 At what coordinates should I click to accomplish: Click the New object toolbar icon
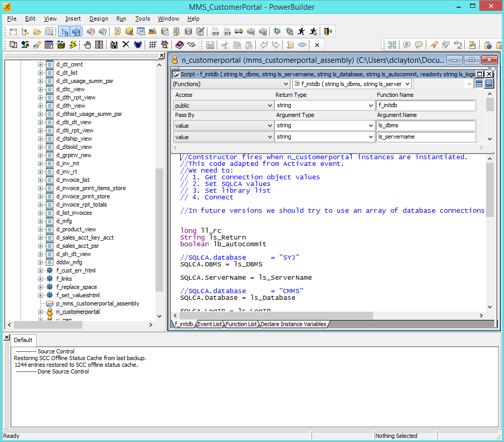(x=13, y=31)
